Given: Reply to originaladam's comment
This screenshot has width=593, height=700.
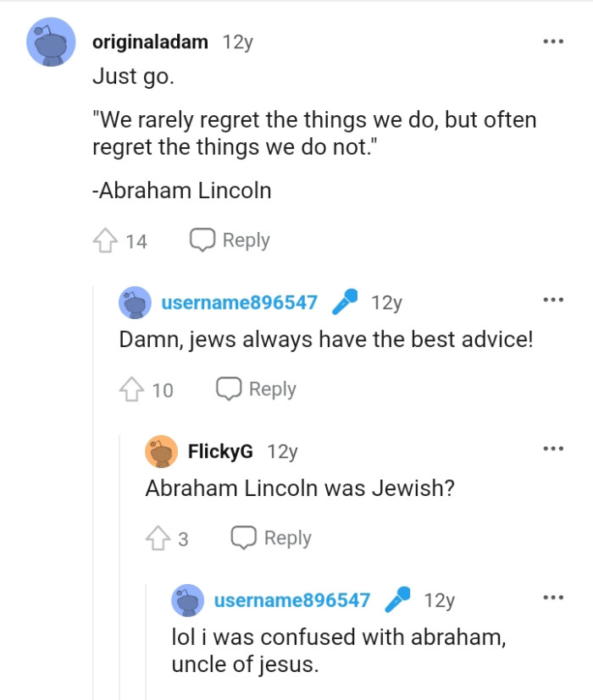Looking at the screenshot, I should (247, 240).
